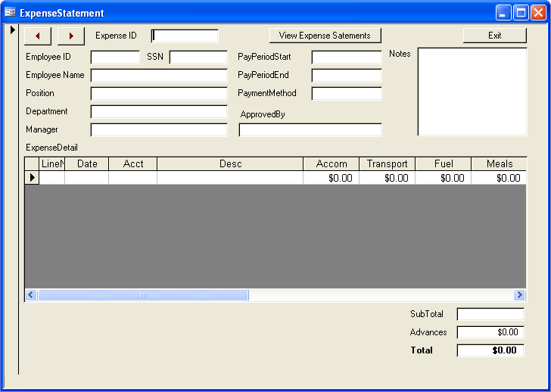Click inside the Notes text area

pyautogui.click(x=472, y=92)
